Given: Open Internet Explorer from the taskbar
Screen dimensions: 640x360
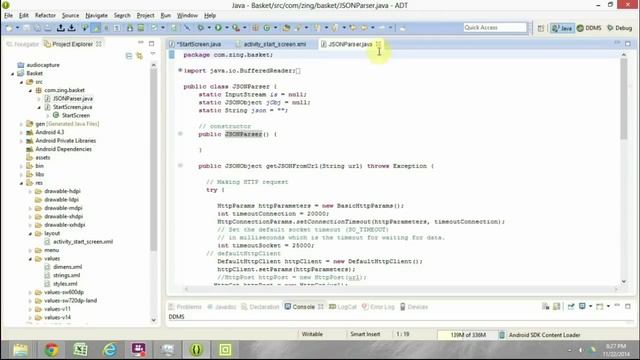Looking at the screenshot, I should click(109, 350).
